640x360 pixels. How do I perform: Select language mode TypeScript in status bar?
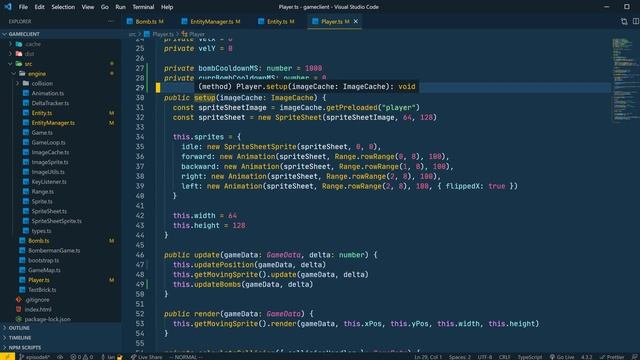530,357
